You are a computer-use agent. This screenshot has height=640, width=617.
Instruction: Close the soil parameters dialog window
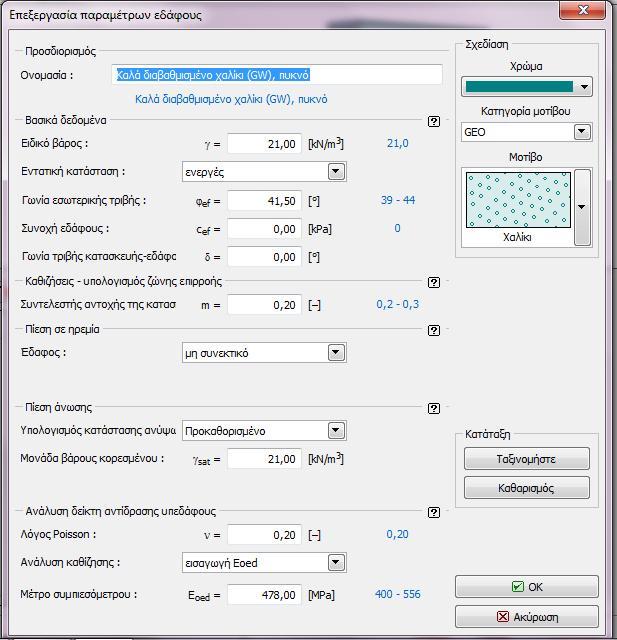click(583, 10)
